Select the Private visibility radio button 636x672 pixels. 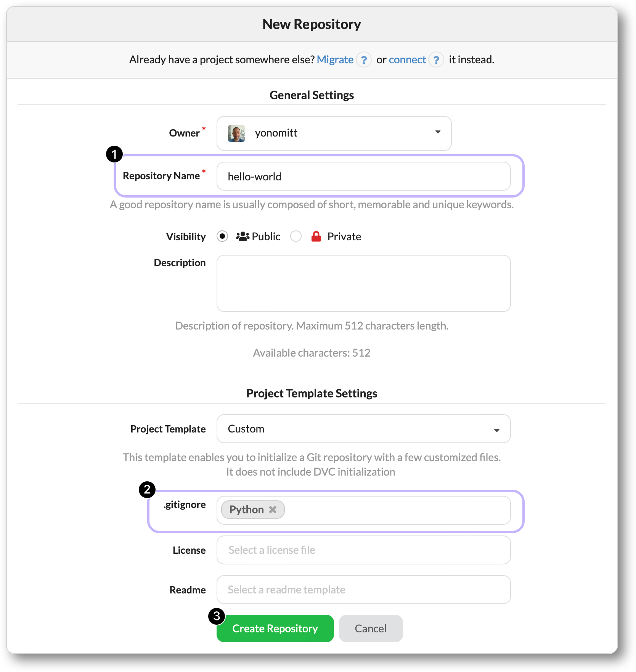click(x=296, y=236)
